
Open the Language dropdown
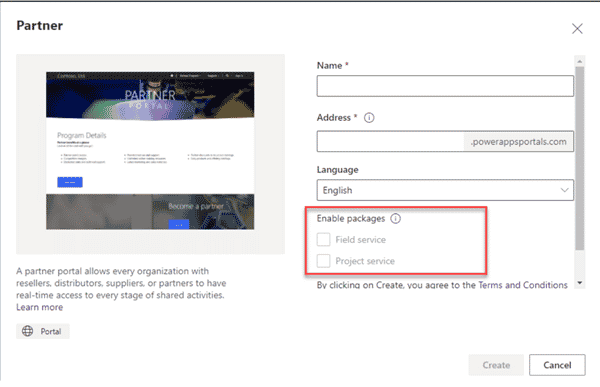pyautogui.click(x=445, y=190)
